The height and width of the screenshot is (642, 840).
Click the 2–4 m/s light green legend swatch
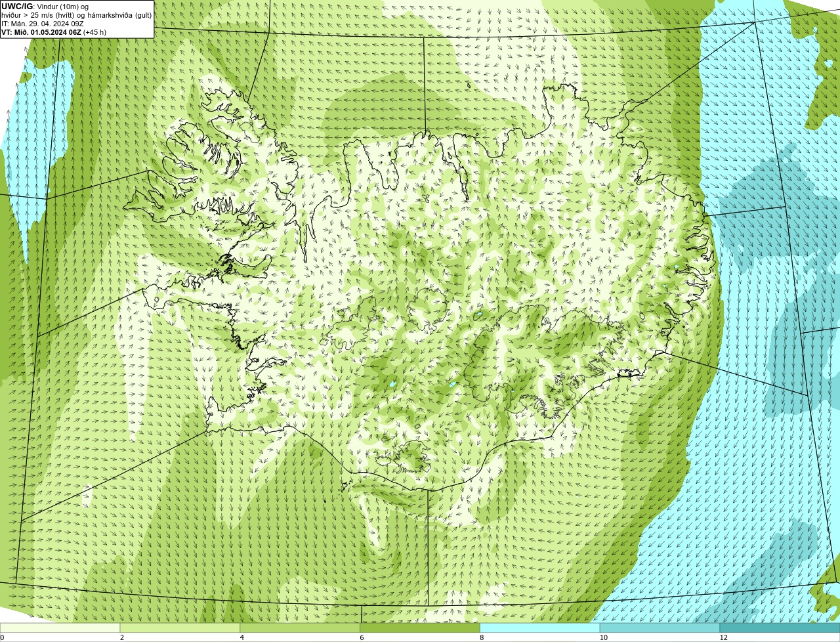pyautogui.click(x=180, y=628)
